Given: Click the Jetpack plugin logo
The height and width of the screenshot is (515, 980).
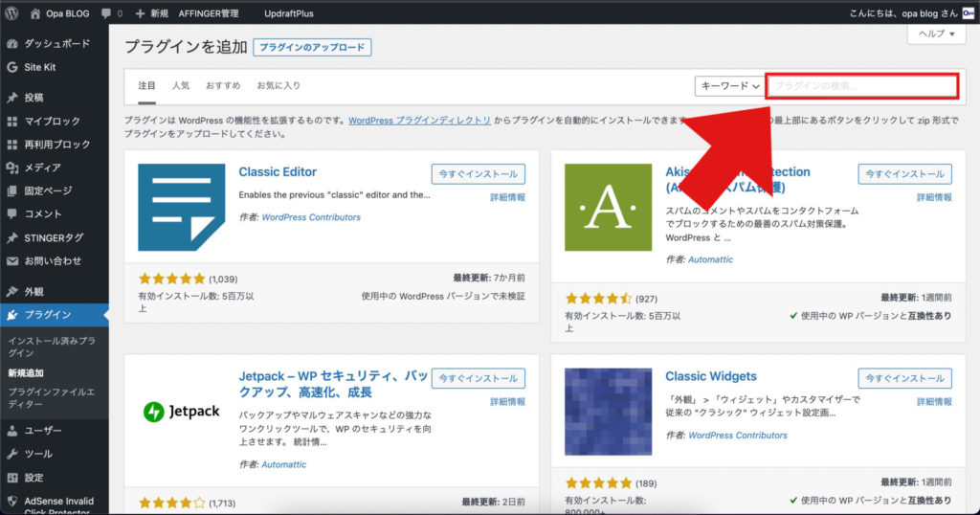Looking at the screenshot, I should (x=181, y=412).
